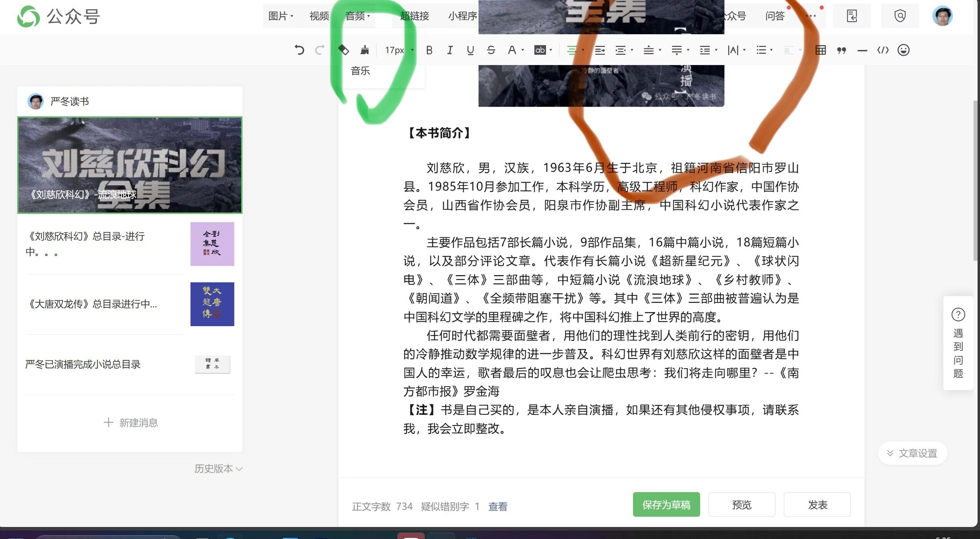Toggle underline formatting
The height and width of the screenshot is (539, 980).
coord(470,50)
